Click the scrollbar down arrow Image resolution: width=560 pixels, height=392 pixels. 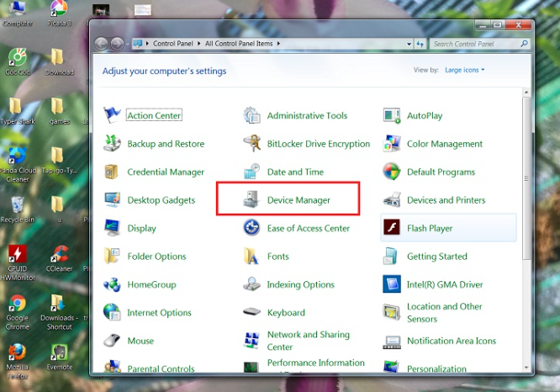point(526,368)
